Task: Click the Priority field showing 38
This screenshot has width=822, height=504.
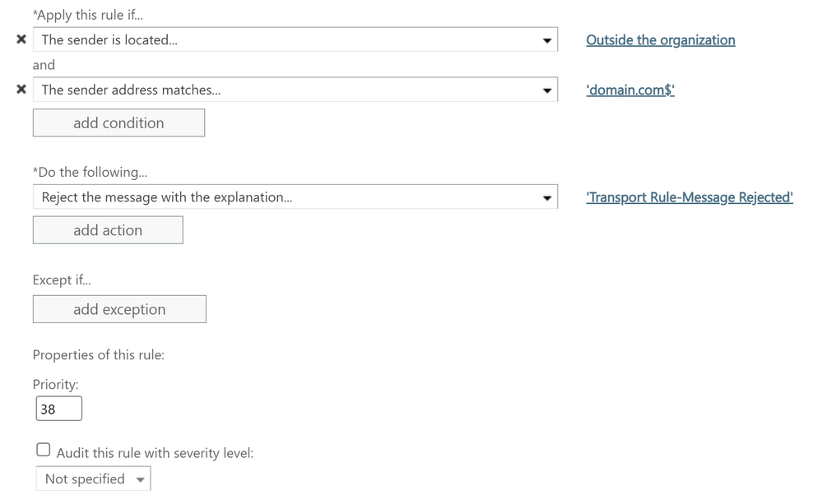Action: (x=58, y=409)
